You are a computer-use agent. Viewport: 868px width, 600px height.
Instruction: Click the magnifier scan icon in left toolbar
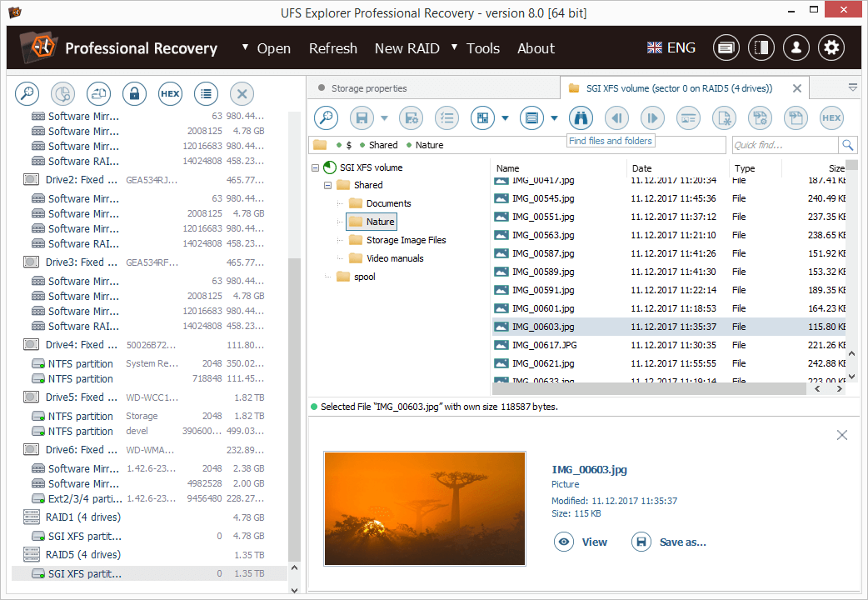(x=27, y=94)
